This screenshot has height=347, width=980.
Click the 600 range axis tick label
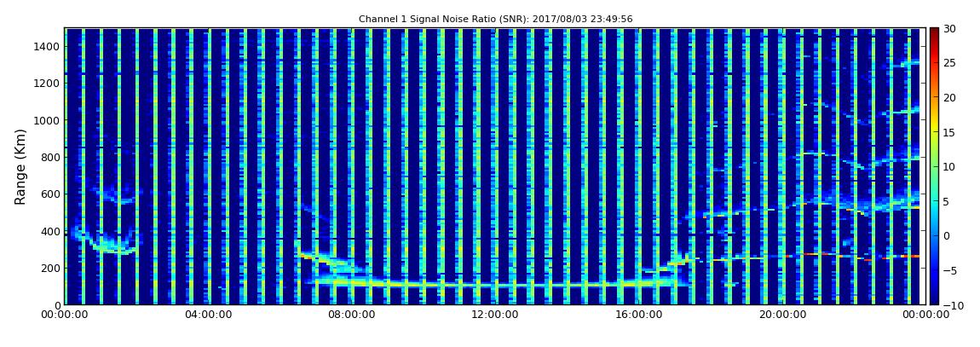51,194
